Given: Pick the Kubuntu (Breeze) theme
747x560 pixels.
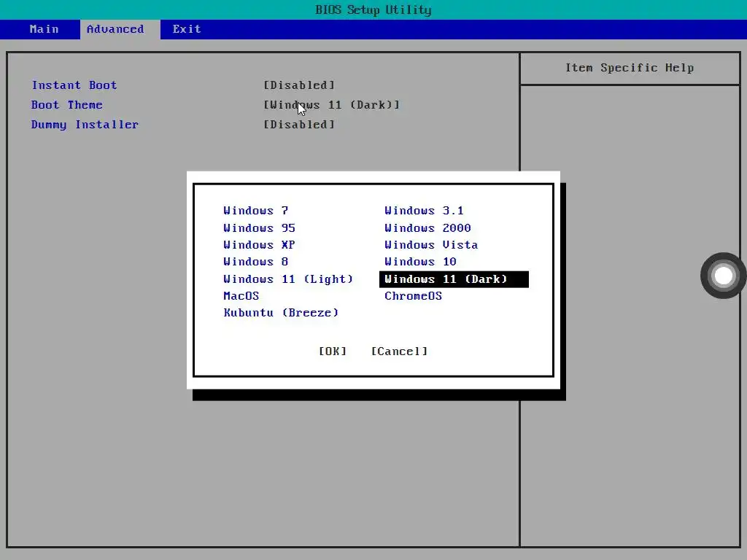Looking at the screenshot, I should point(281,313).
